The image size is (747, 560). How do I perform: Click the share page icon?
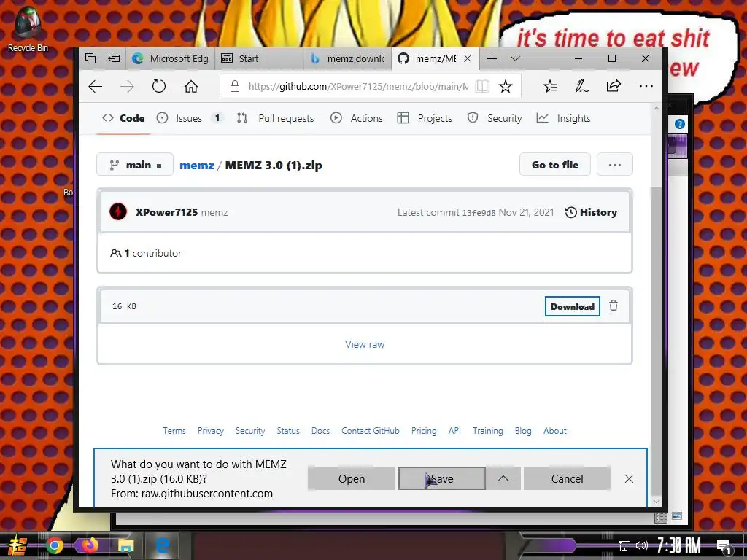pos(614,86)
